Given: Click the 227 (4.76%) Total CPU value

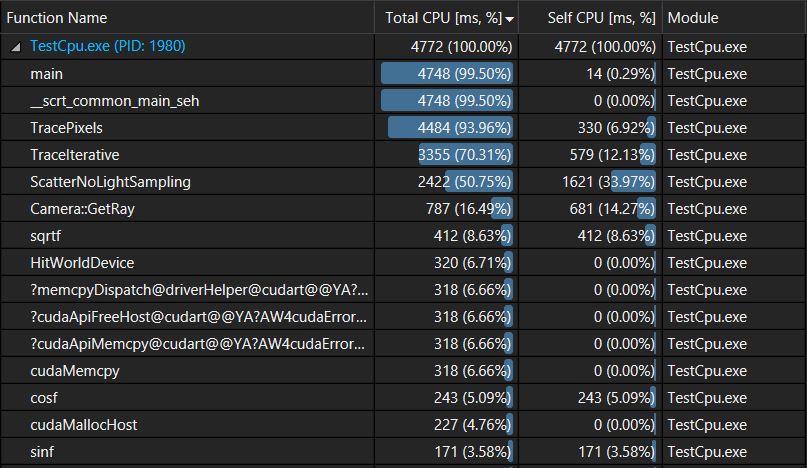Looking at the screenshot, I should pos(472,425).
